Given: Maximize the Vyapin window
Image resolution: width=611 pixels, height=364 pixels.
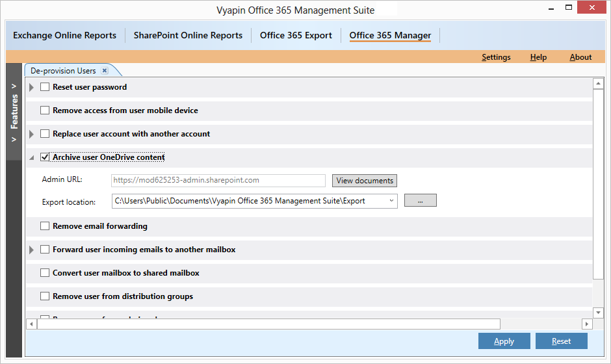Looking at the screenshot, I should coord(569,7).
